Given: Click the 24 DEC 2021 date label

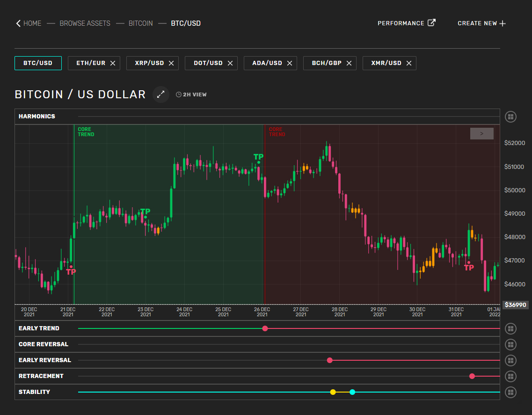Looking at the screenshot, I should coord(184,312).
